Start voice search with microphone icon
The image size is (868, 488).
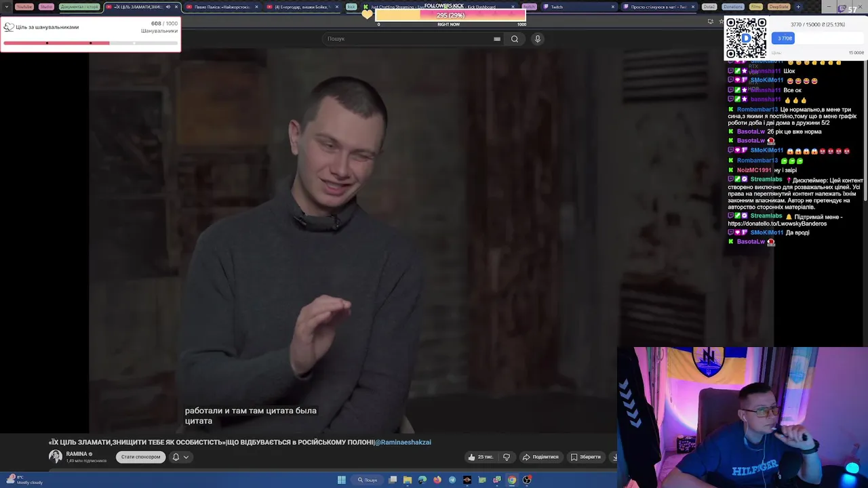click(538, 39)
